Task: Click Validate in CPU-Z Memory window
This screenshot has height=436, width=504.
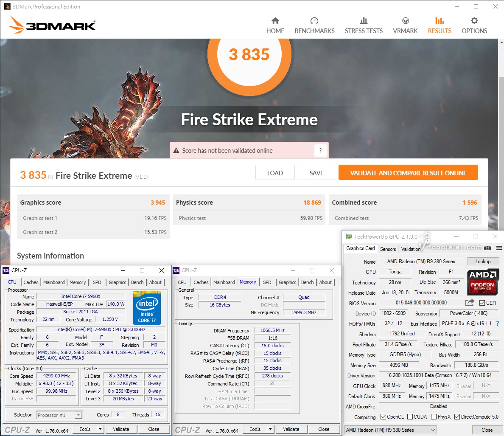Action: [x=291, y=429]
